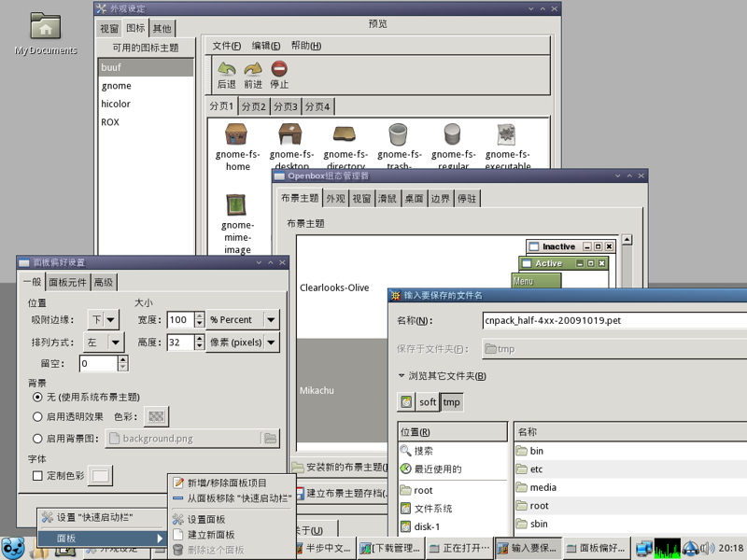Collapse the 浏览其它文件夹 expander
The width and height of the screenshot is (747, 560).
pos(402,377)
